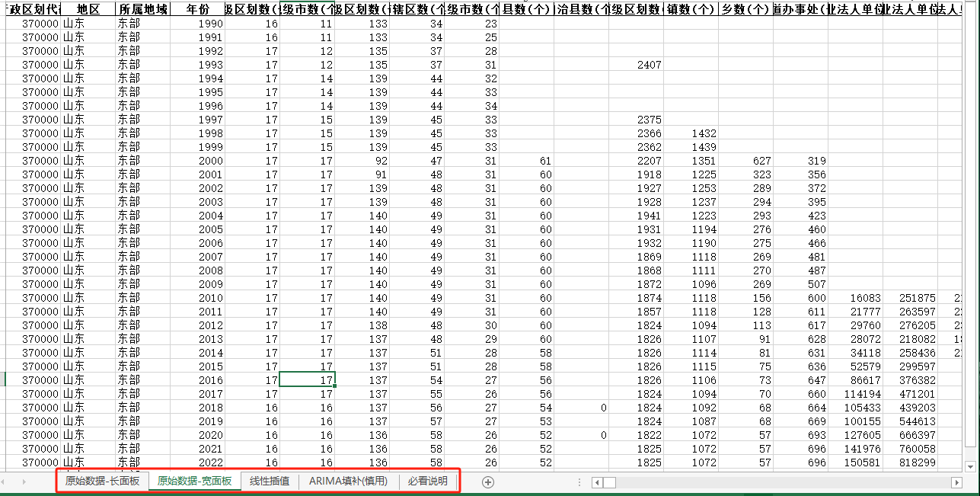Image resolution: width=980 pixels, height=496 pixels.
Task: Select year cell 1993
Action: [197, 65]
